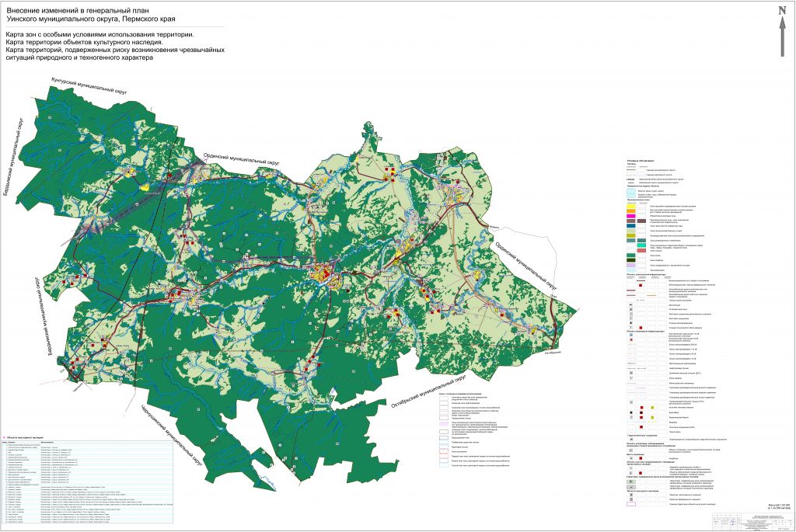Click the Кунгурский муниципальный округ label
Screen dimensions: 796x532
(x=89, y=85)
